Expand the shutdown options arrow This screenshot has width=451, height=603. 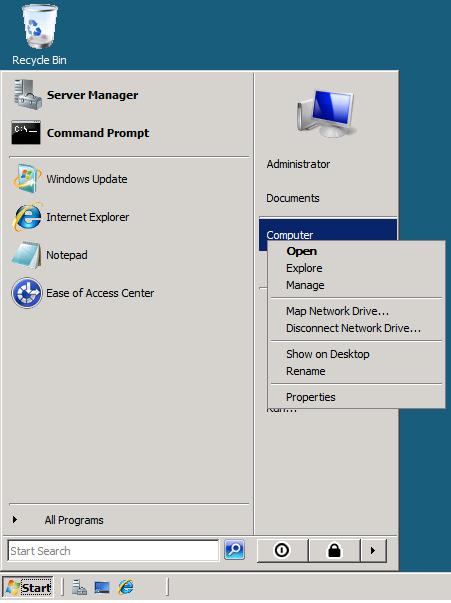pyautogui.click(x=373, y=550)
